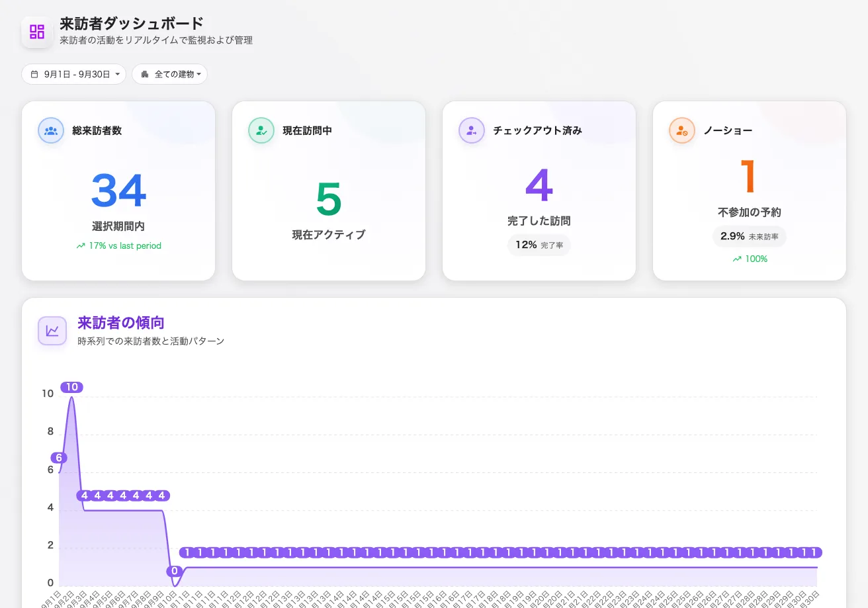This screenshot has height=608, width=868.
Task: Click the 選択期間内 label
Action: point(118,226)
